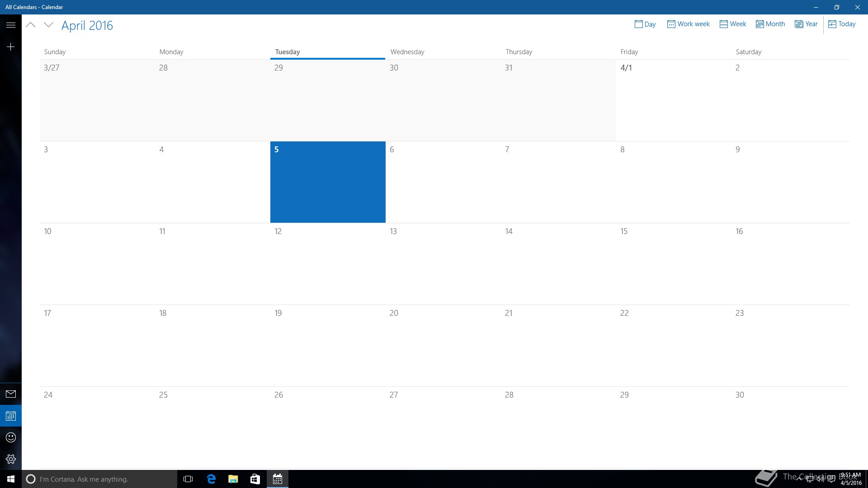The width and height of the screenshot is (868, 488).
Task: Go to previous month with up chevron
Action: [31, 25]
